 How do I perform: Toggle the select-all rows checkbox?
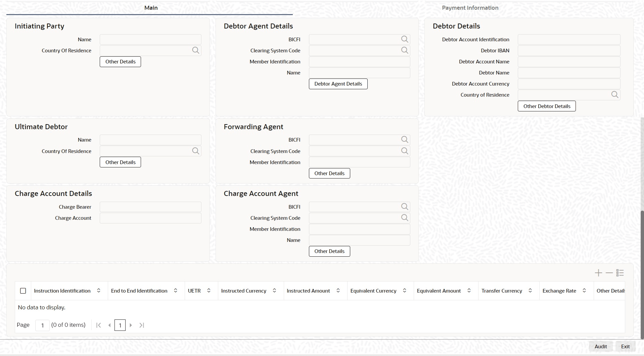point(23,291)
